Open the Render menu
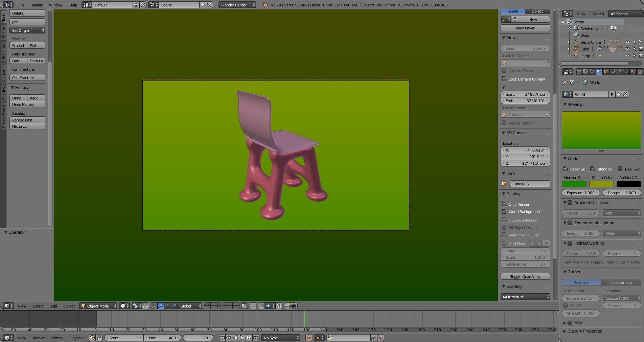Viewport: 644px width, 342px height. coord(36,5)
